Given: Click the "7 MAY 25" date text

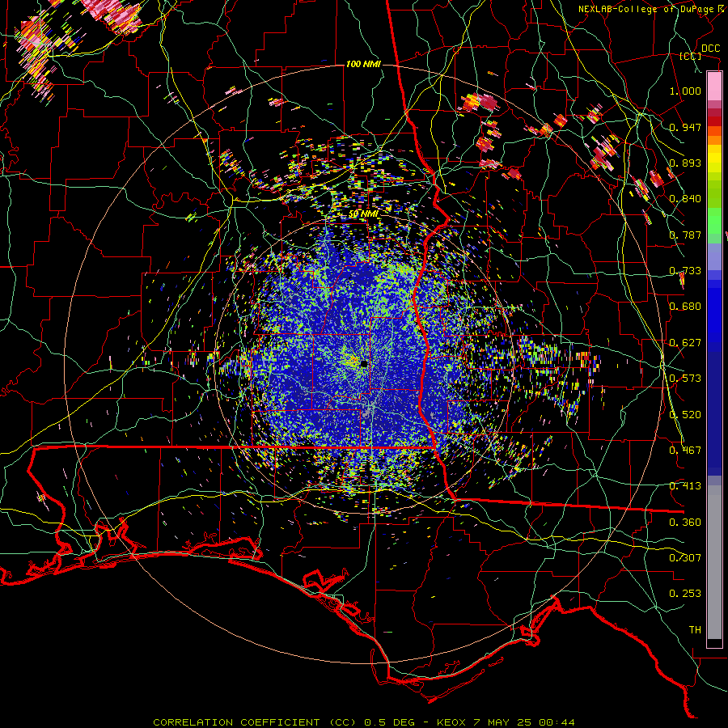Looking at the screenshot, I should tap(503, 722).
